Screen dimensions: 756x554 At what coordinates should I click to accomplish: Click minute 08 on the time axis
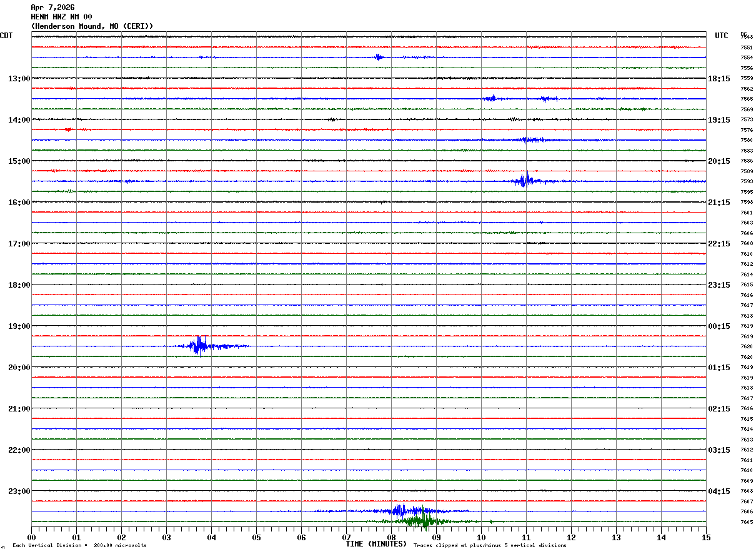pyautogui.click(x=392, y=537)
